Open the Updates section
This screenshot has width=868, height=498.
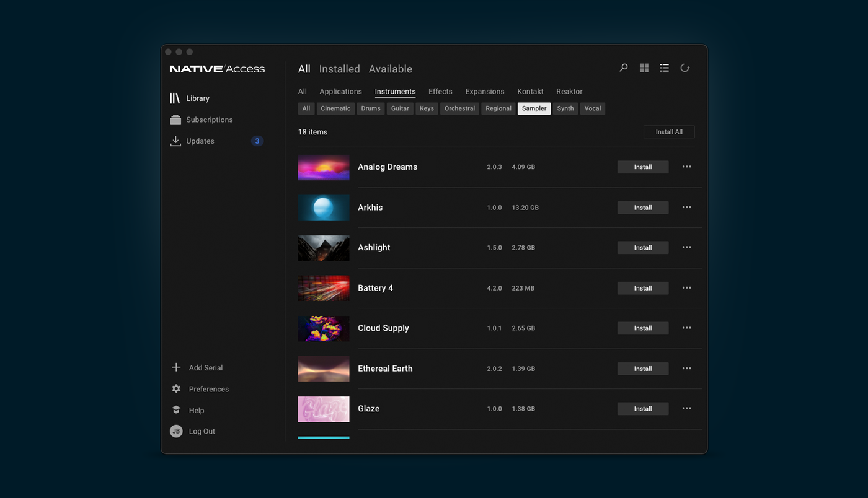[x=200, y=141]
